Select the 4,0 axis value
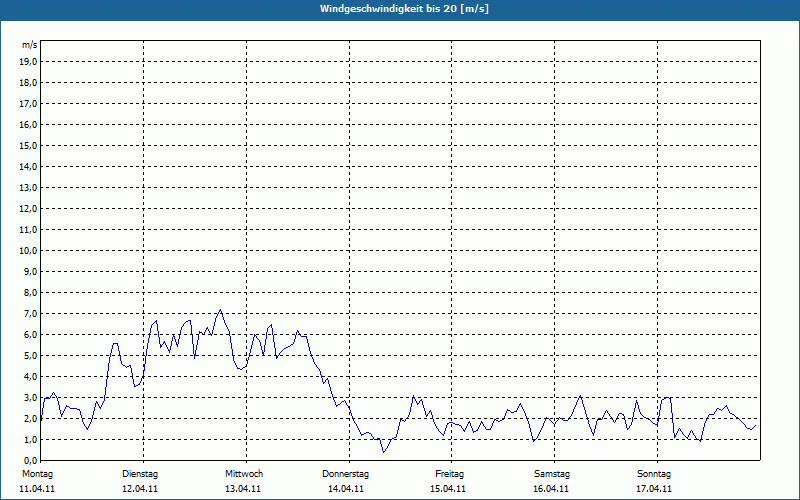This screenshot has width=800, height=500. tap(30, 377)
